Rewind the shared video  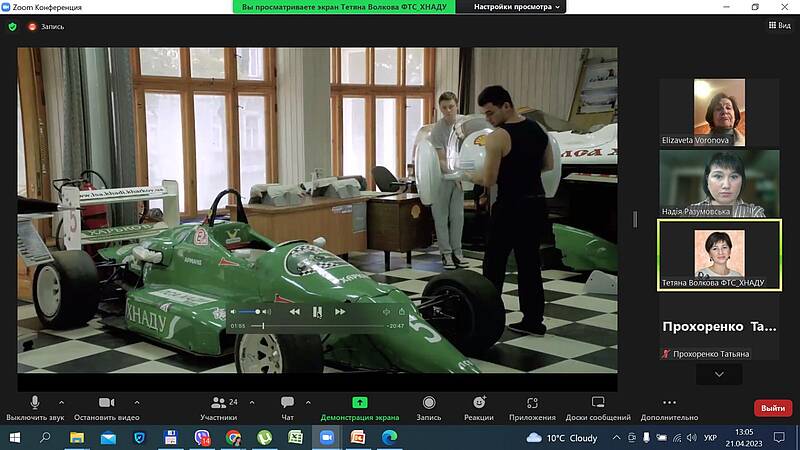[295, 312]
